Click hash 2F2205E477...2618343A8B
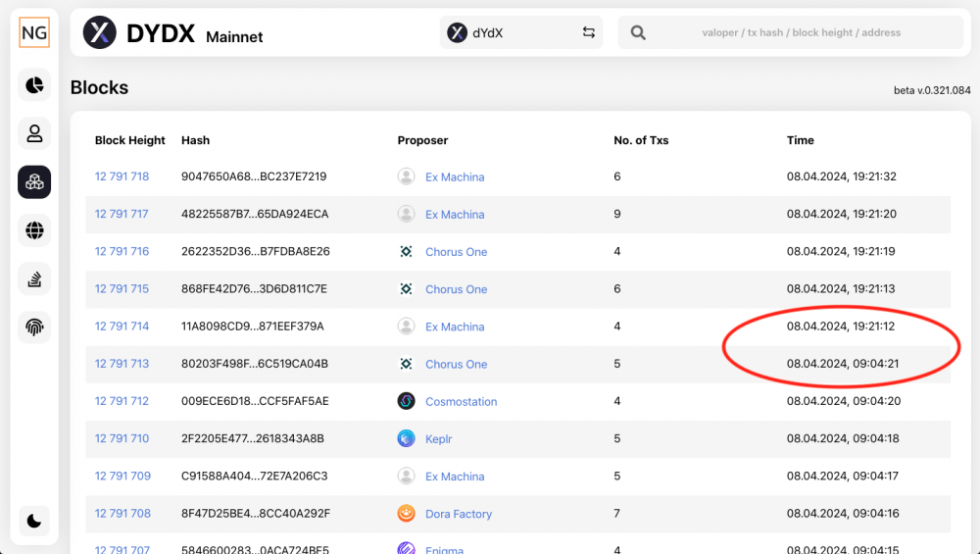This screenshot has height=554, width=980. tap(253, 438)
